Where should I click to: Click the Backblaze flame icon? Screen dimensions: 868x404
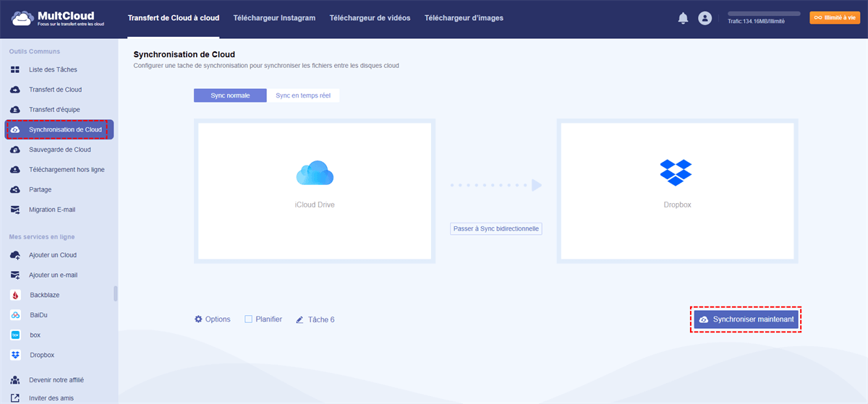pos(15,295)
